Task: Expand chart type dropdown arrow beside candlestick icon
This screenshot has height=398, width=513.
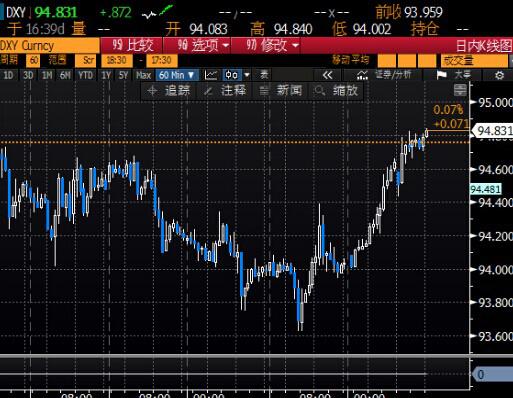Action: (x=247, y=75)
